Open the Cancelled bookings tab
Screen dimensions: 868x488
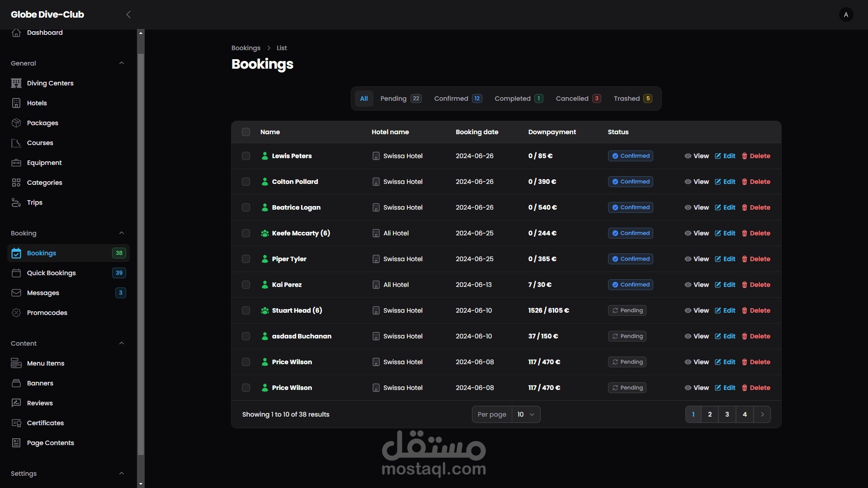pos(578,99)
